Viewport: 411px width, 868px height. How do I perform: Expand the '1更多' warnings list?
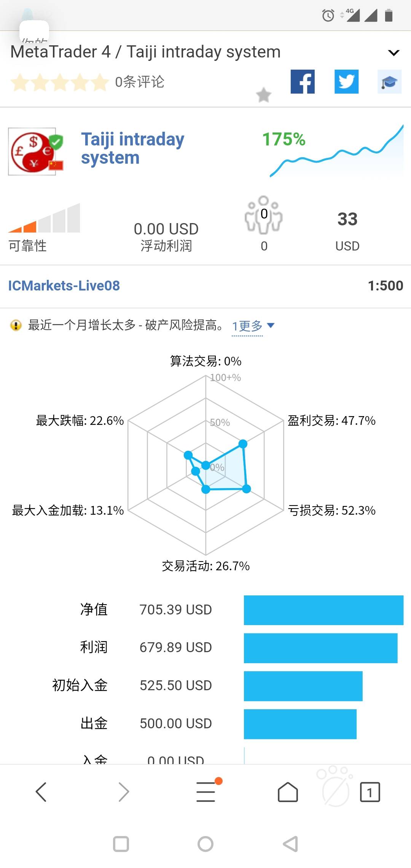(253, 326)
